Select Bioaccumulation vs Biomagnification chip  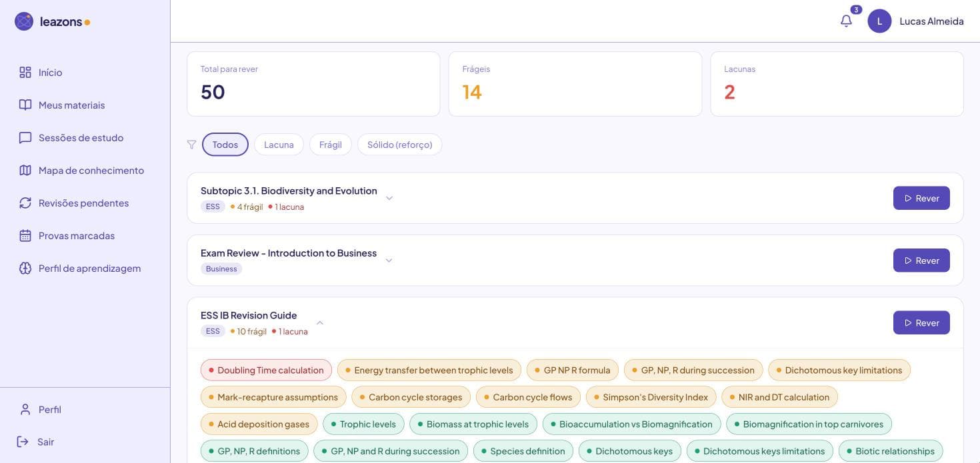point(631,424)
